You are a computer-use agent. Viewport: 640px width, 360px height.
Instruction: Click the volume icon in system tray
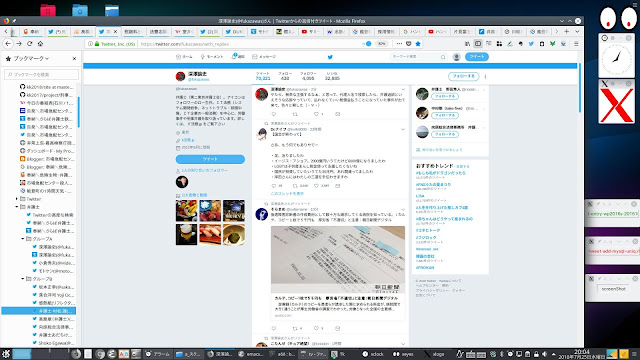coord(544,354)
